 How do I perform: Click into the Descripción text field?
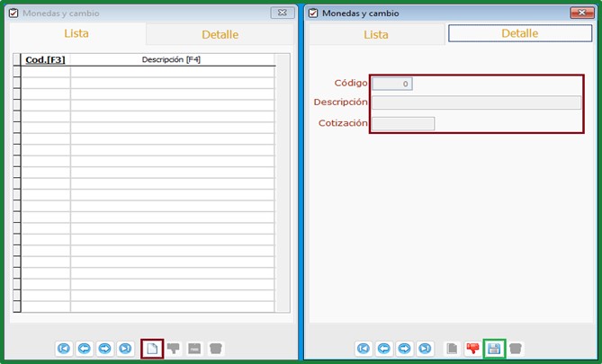pos(476,102)
